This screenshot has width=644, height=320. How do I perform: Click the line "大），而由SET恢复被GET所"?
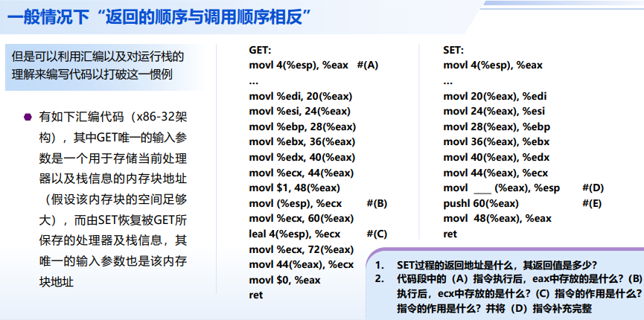(113, 220)
